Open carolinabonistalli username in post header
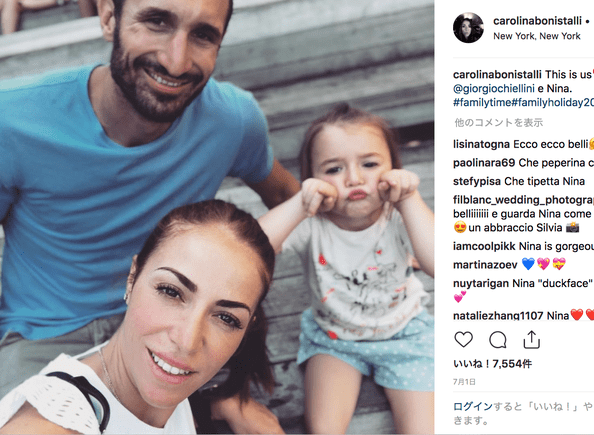This screenshot has width=594, height=435. (537, 21)
